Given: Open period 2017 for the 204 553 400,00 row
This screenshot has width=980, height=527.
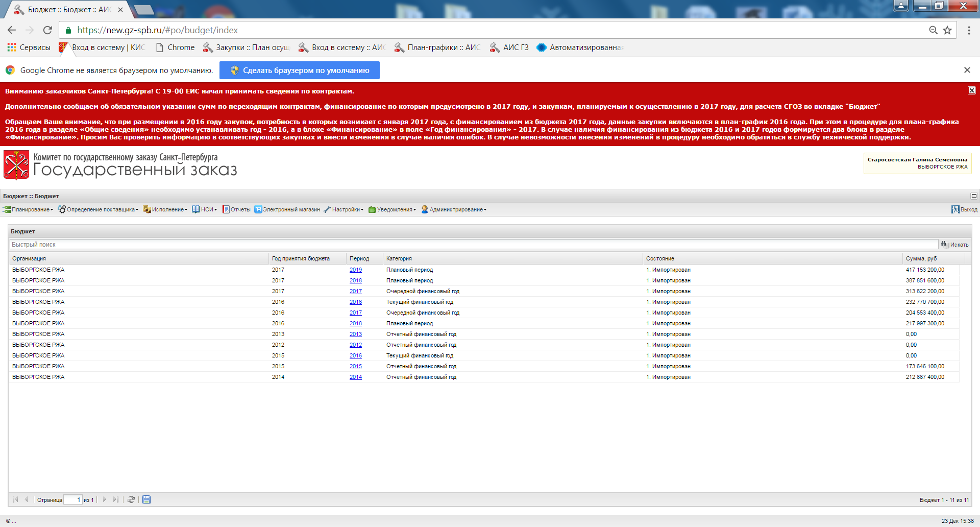Looking at the screenshot, I should 356,313.
